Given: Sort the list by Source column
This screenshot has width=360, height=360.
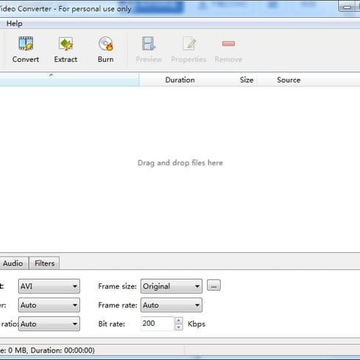Looking at the screenshot, I should pyautogui.click(x=289, y=80).
